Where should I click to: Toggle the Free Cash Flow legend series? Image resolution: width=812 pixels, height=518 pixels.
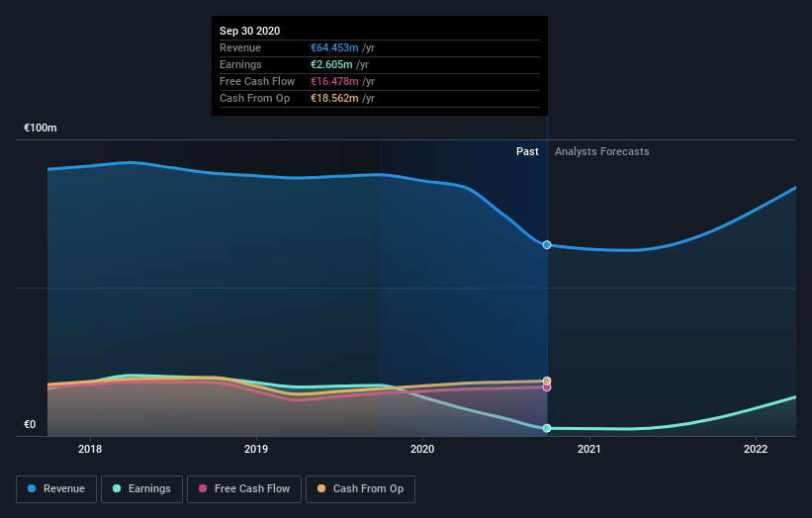point(244,489)
